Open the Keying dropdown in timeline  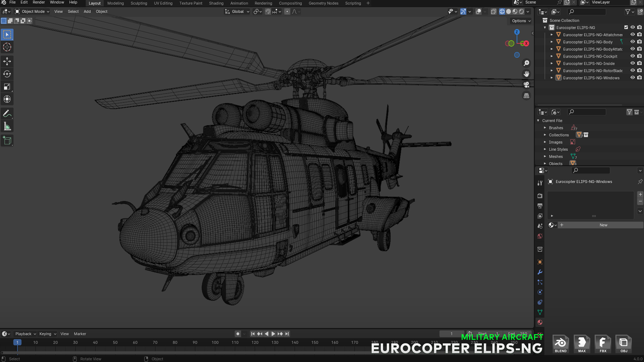tap(47, 334)
